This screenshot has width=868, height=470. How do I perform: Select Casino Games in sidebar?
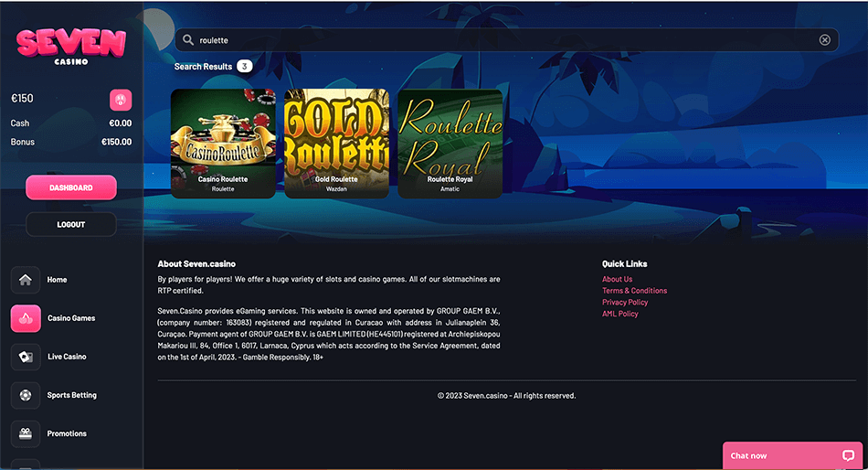[71, 318]
